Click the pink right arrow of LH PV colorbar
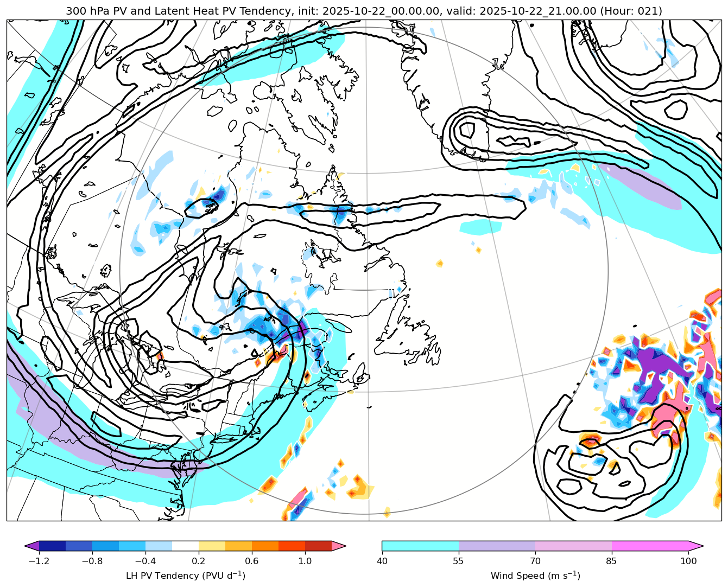The width and height of the screenshot is (728, 588). 339,546
